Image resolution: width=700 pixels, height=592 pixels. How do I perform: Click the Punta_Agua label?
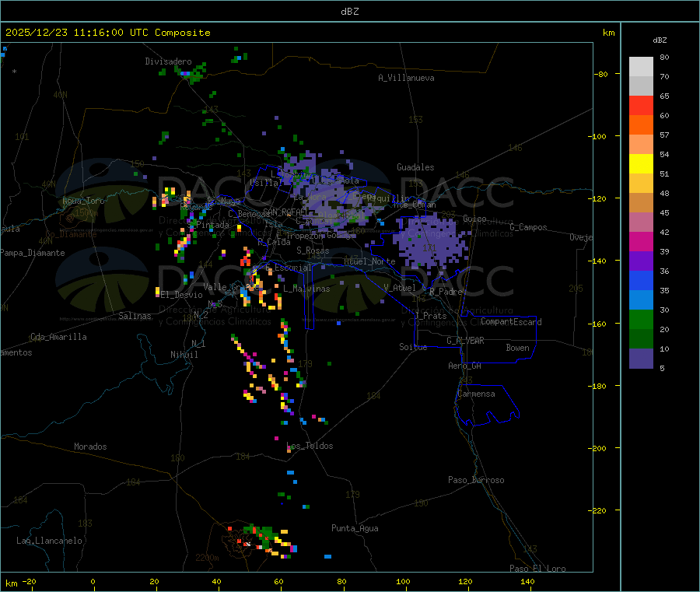[x=355, y=528]
